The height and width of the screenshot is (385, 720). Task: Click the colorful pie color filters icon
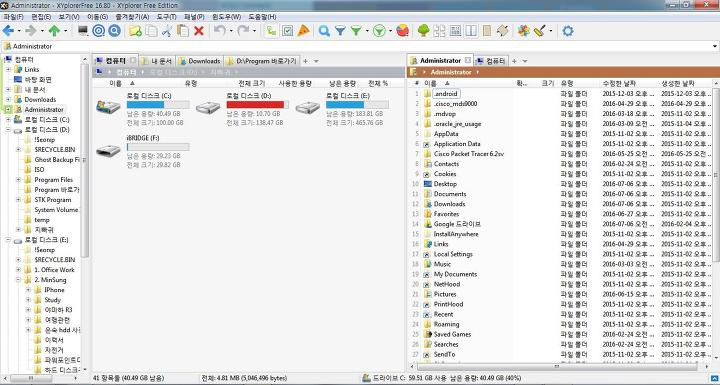pos(402,31)
